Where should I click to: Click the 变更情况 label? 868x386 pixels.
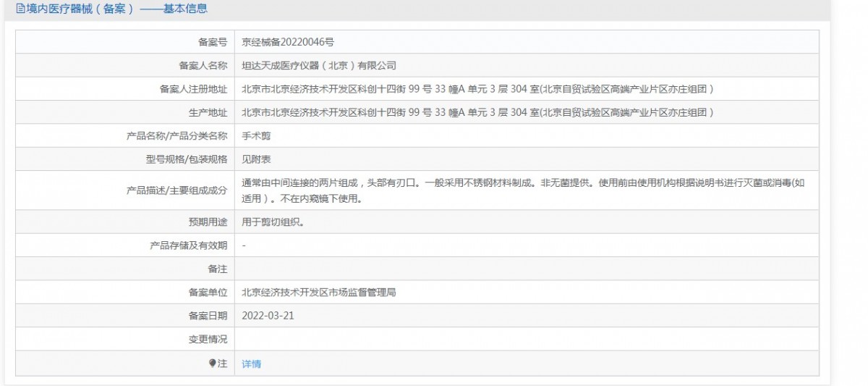click(x=208, y=339)
